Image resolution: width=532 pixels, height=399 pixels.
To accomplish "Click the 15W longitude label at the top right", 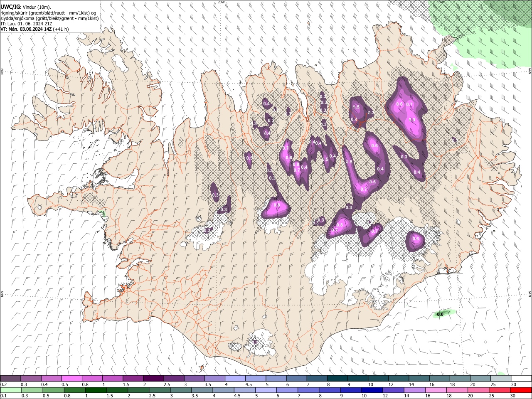I will (440, 2).
